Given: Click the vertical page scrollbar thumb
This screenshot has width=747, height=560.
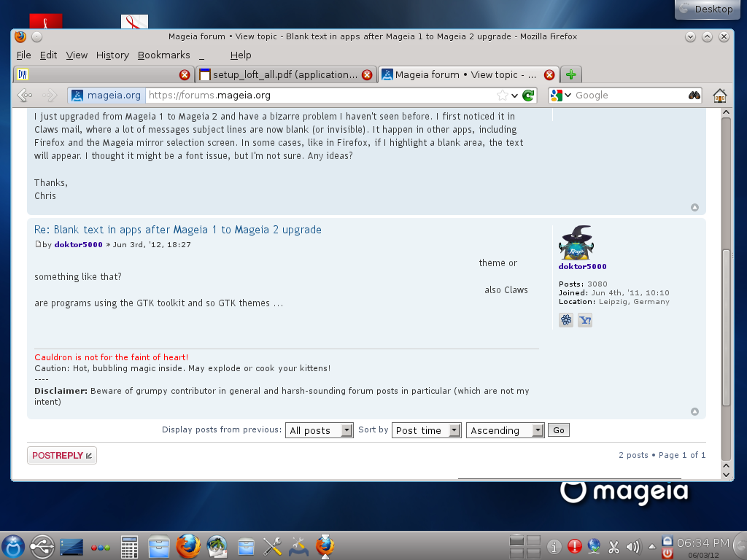Looking at the screenshot, I should [726, 327].
